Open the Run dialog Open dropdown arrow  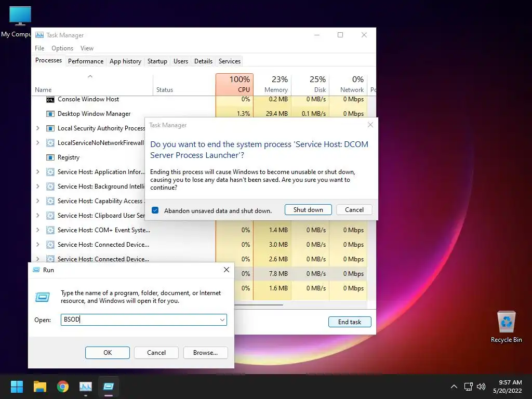(x=222, y=320)
